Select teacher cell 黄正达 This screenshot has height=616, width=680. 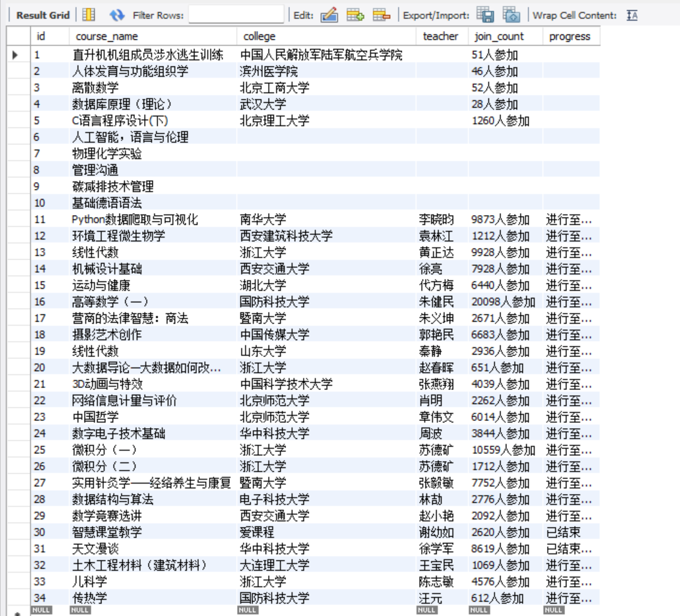[442, 252]
